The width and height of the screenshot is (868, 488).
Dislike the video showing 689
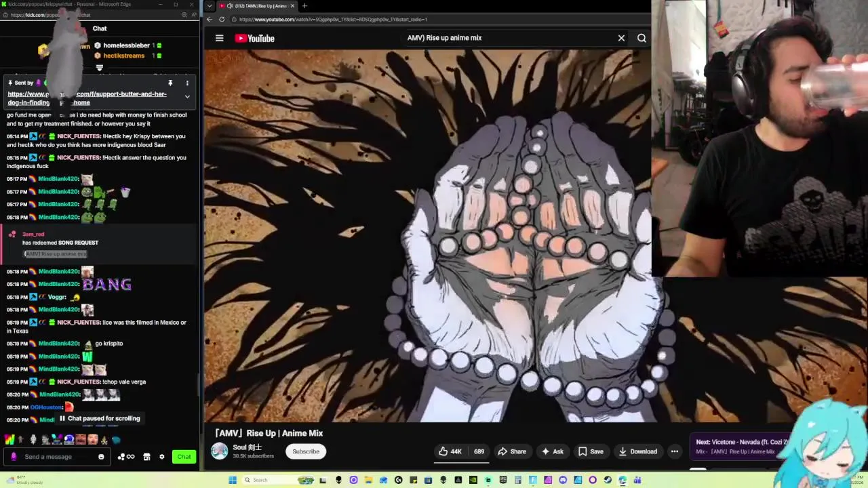coord(478,451)
